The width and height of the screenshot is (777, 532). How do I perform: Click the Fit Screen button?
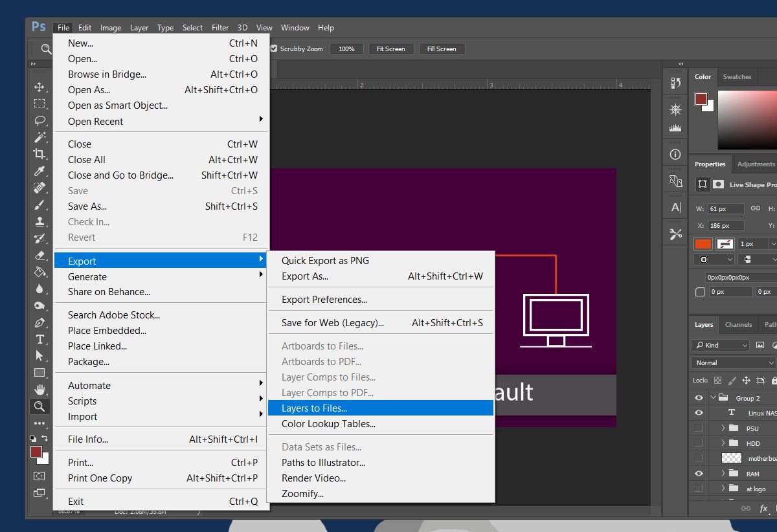click(x=390, y=49)
